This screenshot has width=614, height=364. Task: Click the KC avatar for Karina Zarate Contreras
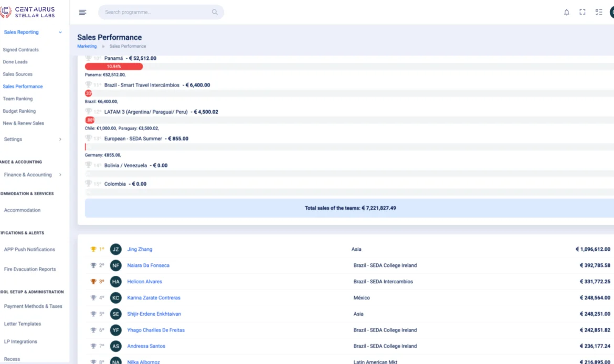coord(115,298)
